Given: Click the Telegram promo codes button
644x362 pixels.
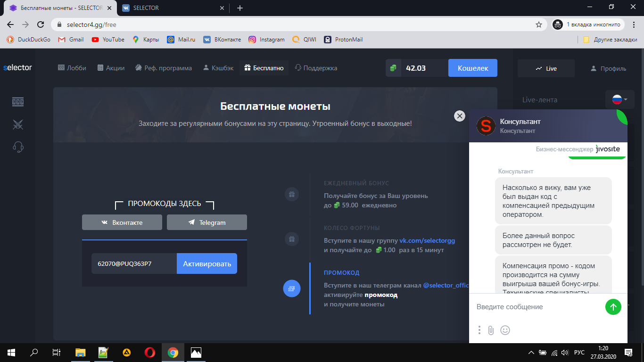Looking at the screenshot, I should (x=207, y=222).
